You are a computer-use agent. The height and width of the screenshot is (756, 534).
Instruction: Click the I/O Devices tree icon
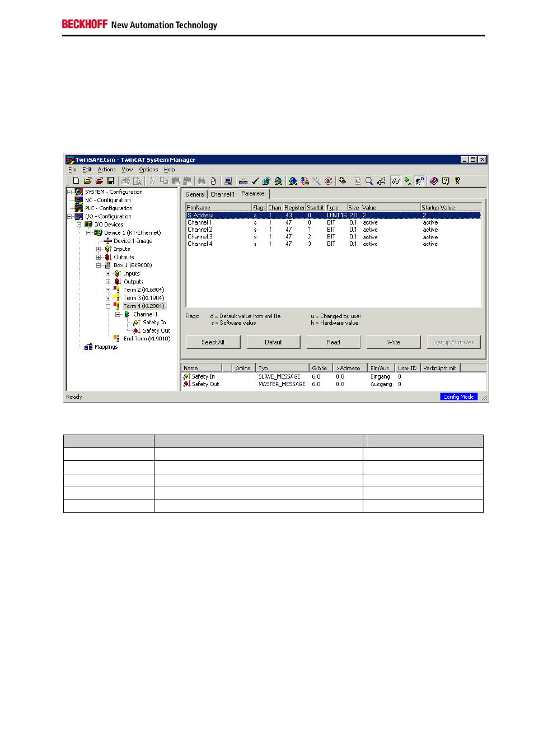pos(88,225)
